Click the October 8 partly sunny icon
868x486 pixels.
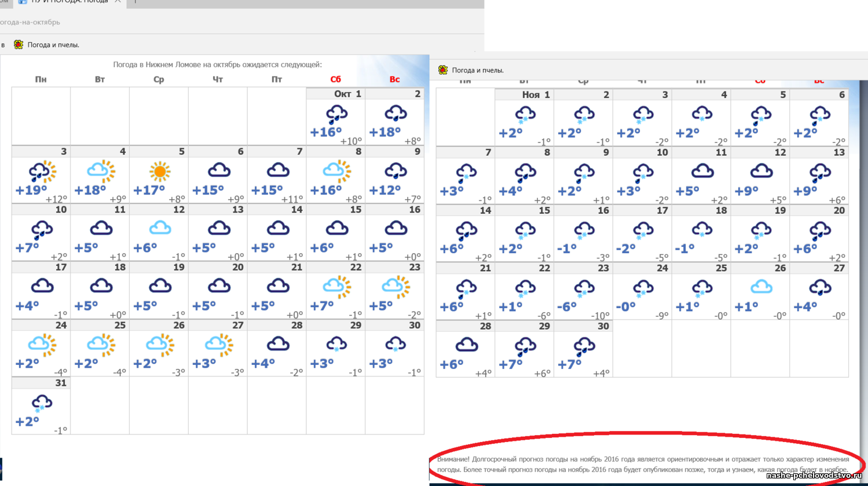pyautogui.click(x=337, y=171)
